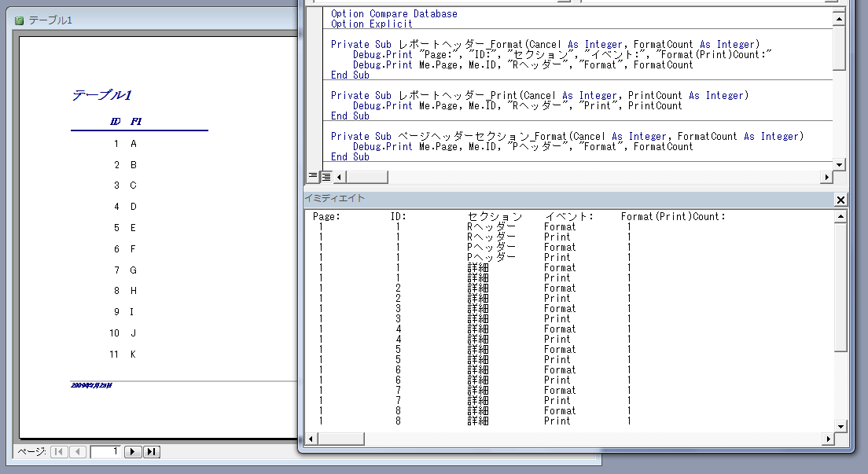Screen dimensions: 868x474
Task: Go to first page in report navigator
Action: (59, 452)
